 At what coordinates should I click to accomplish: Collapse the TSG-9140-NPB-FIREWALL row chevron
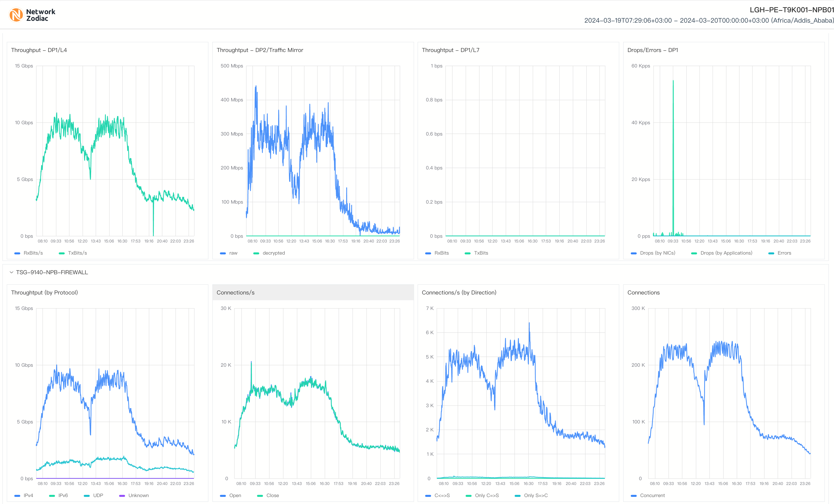[12, 272]
